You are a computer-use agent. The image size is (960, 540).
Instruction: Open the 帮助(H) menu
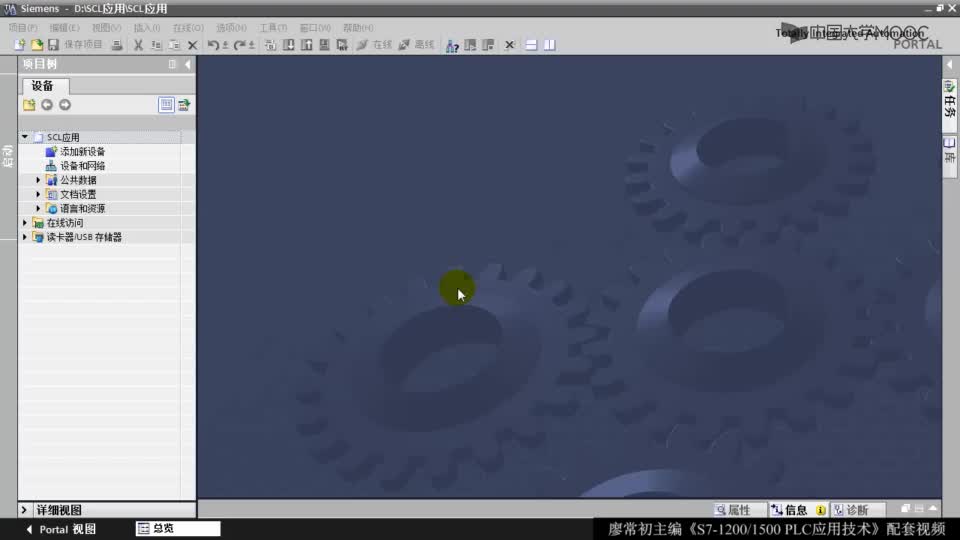358,28
